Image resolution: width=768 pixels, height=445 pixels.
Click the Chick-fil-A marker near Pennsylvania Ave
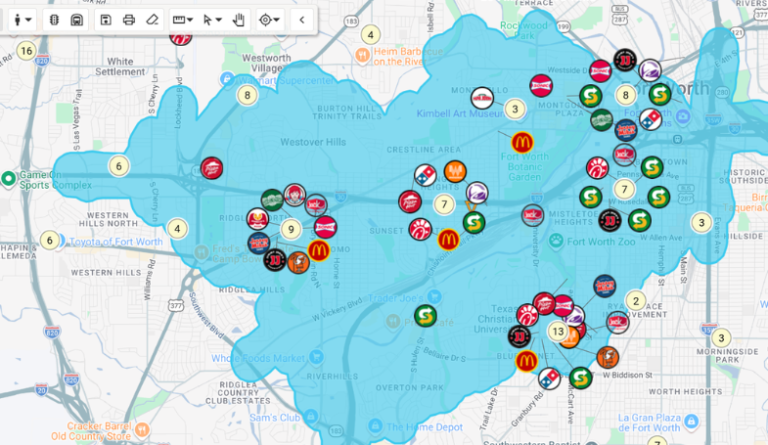[597, 168]
